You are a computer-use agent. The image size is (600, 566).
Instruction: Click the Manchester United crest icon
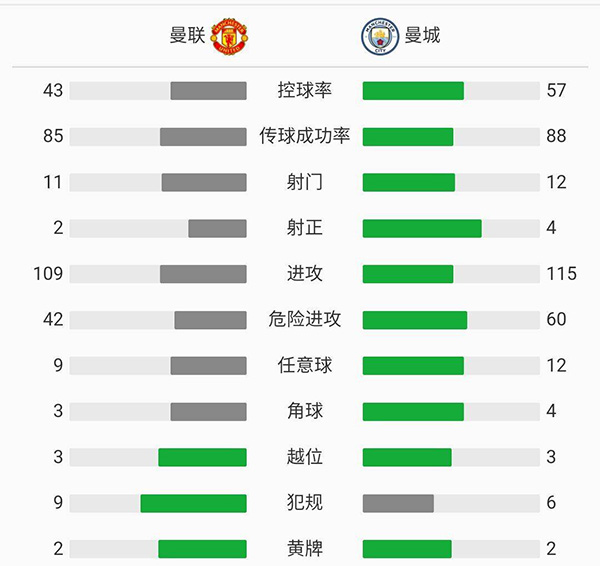230,37
